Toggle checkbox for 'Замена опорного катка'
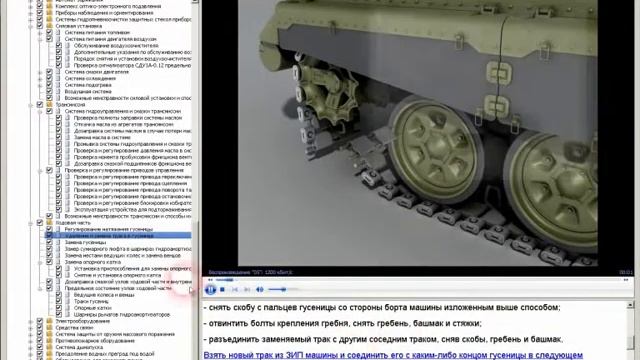This screenshot has width=640, height=360. pos(49,262)
